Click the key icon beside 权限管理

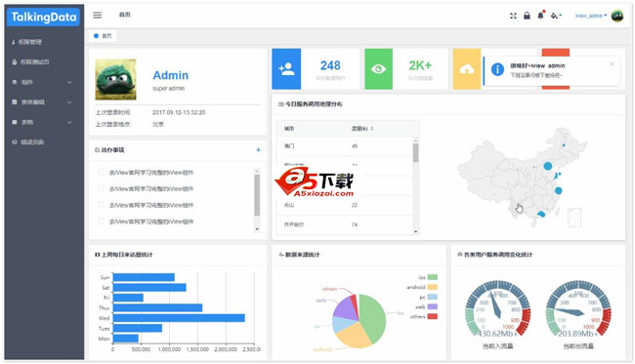(x=14, y=42)
